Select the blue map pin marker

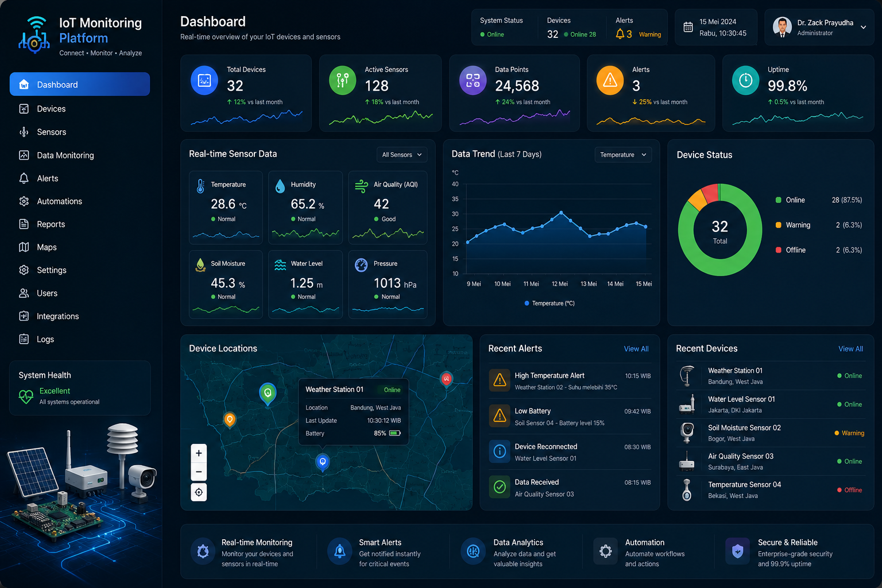[x=323, y=462]
